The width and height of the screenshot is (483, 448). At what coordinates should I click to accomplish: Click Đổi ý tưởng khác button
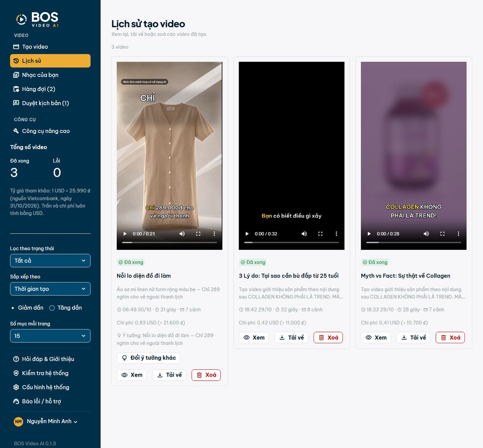(x=149, y=358)
